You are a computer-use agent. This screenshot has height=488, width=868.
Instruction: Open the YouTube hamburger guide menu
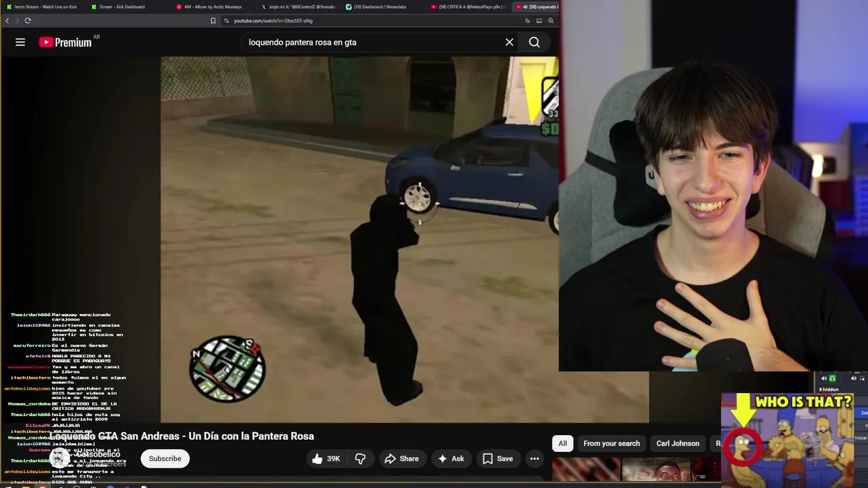point(20,42)
